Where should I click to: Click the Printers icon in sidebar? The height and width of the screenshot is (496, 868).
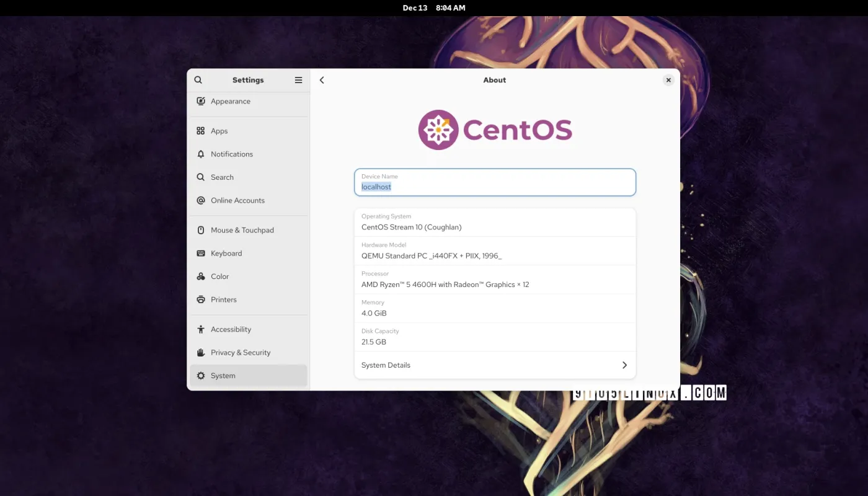pos(200,299)
